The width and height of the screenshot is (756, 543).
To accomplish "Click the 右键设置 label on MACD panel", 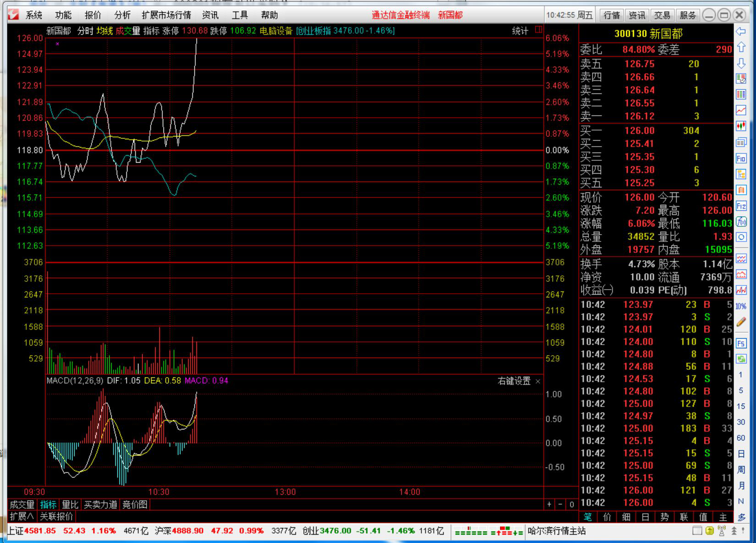I will [514, 381].
